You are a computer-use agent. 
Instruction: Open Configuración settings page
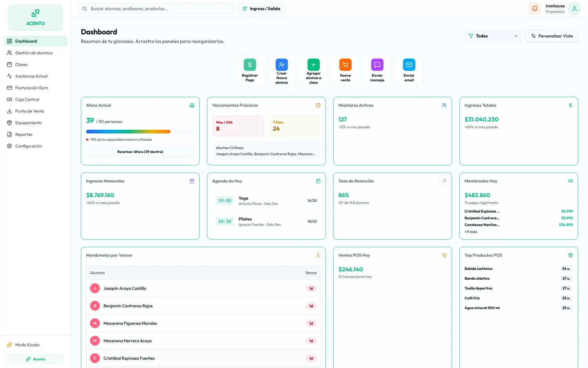tap(35, 146)
